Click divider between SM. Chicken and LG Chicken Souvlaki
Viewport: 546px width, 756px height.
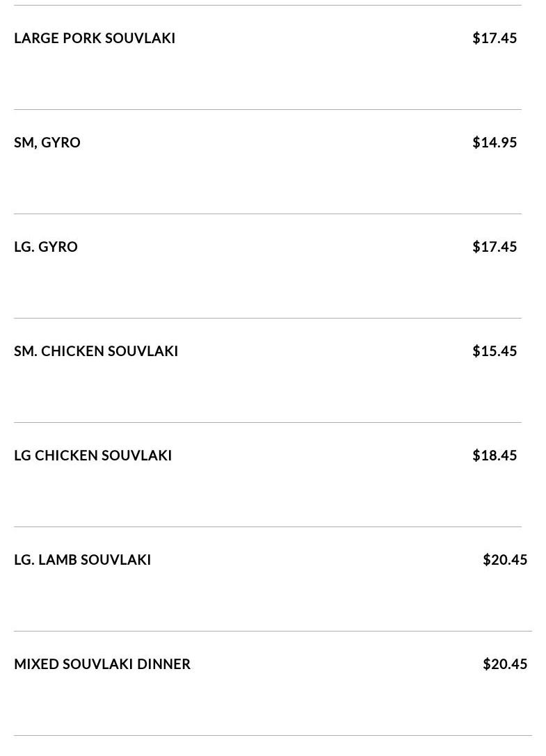click(268, 422)
